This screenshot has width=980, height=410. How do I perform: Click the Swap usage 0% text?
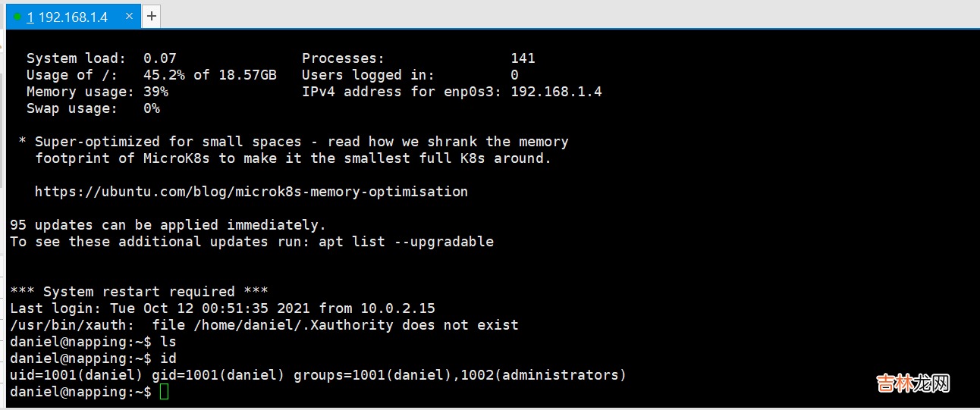point(152,108)
